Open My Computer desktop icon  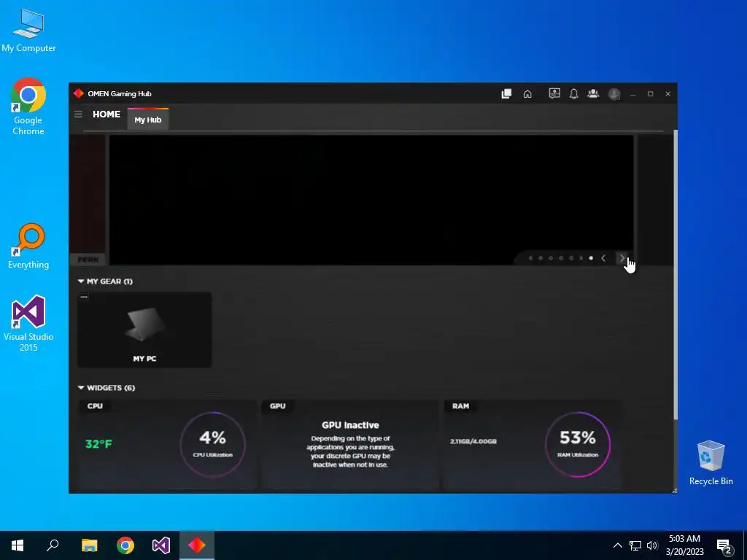click(x=28, y=30)
